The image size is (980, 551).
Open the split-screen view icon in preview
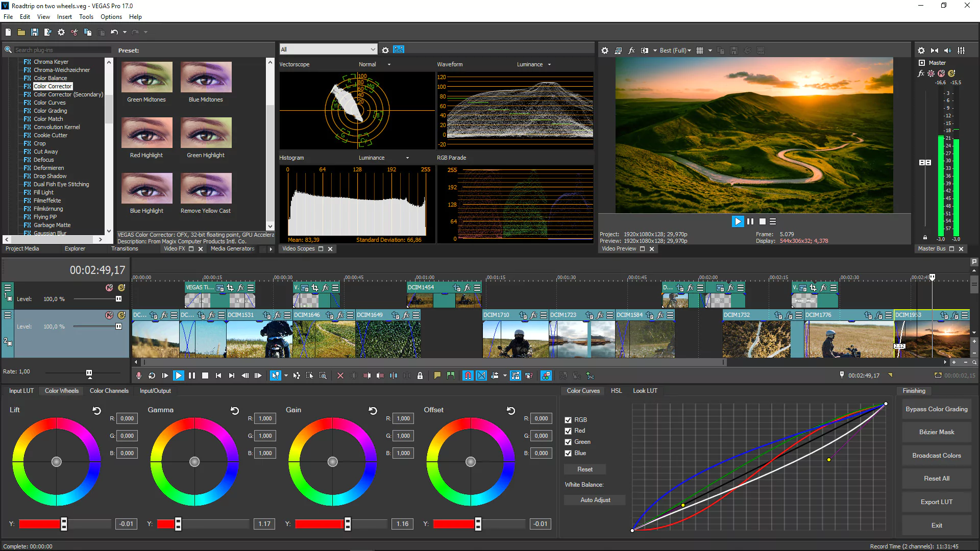tap(644, 51)
